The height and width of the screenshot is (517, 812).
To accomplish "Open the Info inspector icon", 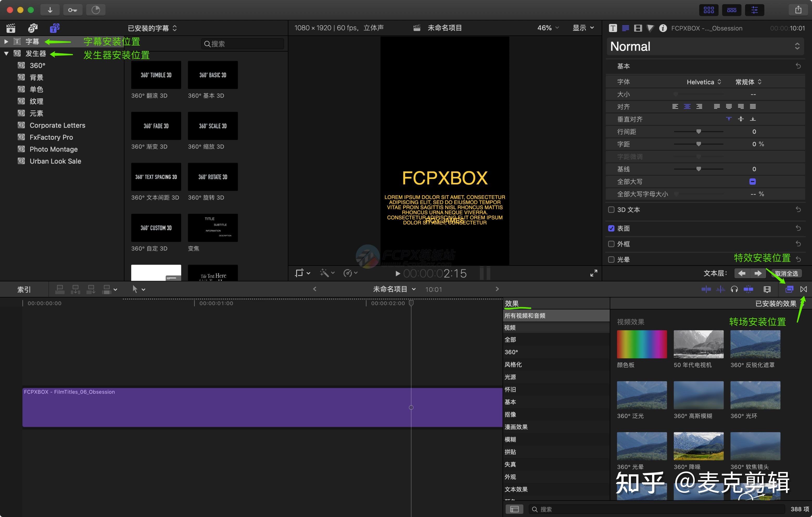I will pos(663,28).
